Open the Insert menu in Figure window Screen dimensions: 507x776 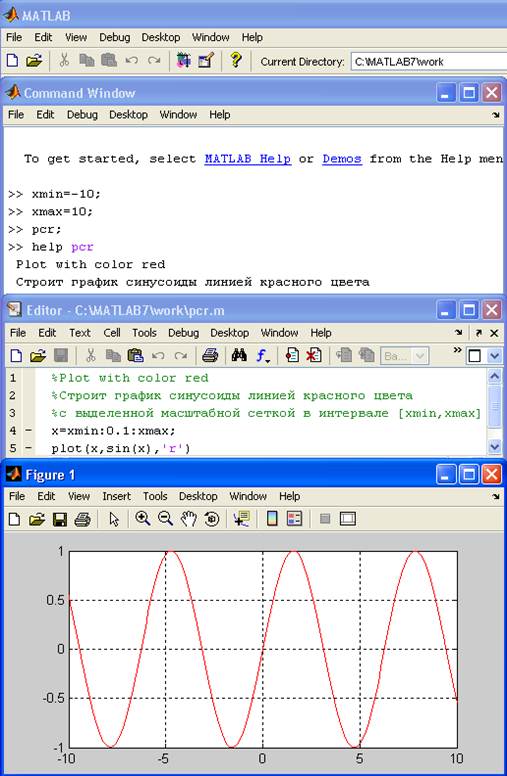[116, 496]
